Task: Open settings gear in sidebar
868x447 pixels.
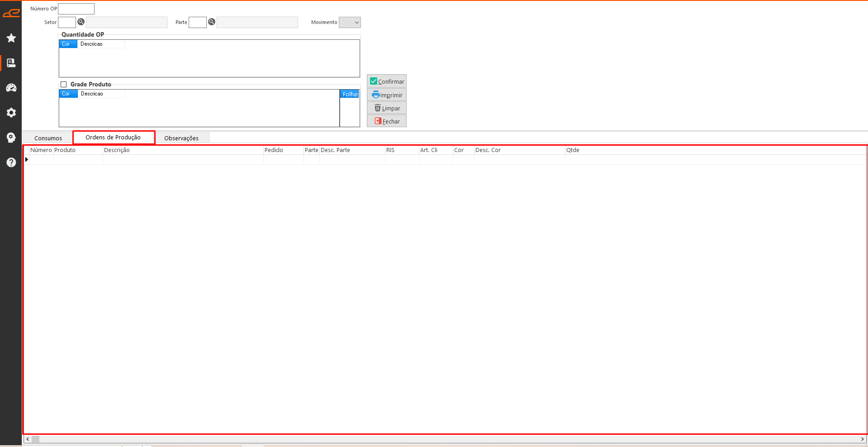Action: [11, 113]
